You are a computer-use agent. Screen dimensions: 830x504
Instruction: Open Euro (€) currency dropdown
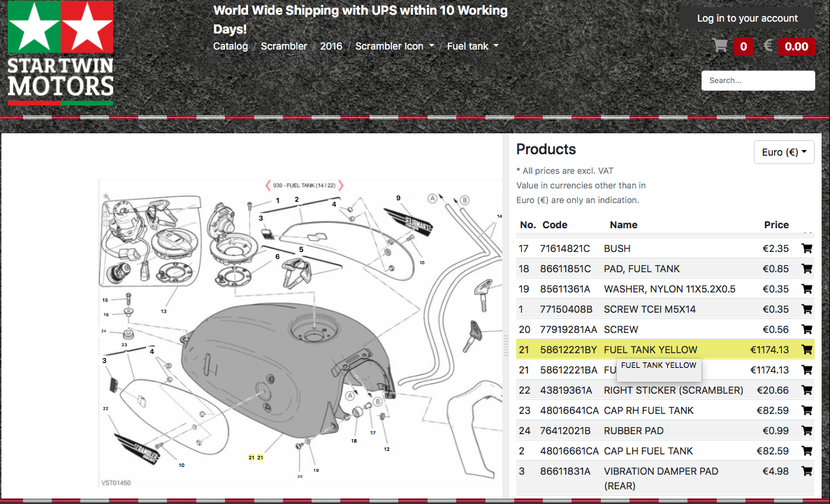pos(784,152)
